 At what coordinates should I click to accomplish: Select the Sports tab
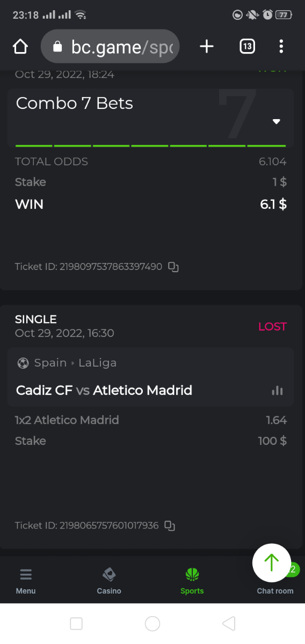(x=192, y=581)
